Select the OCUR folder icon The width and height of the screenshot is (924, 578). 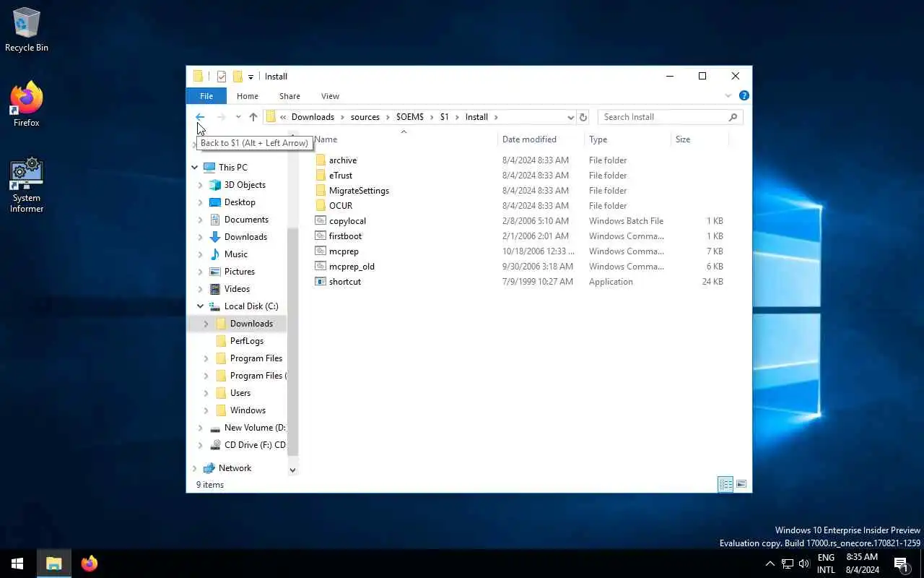[321, 206]
